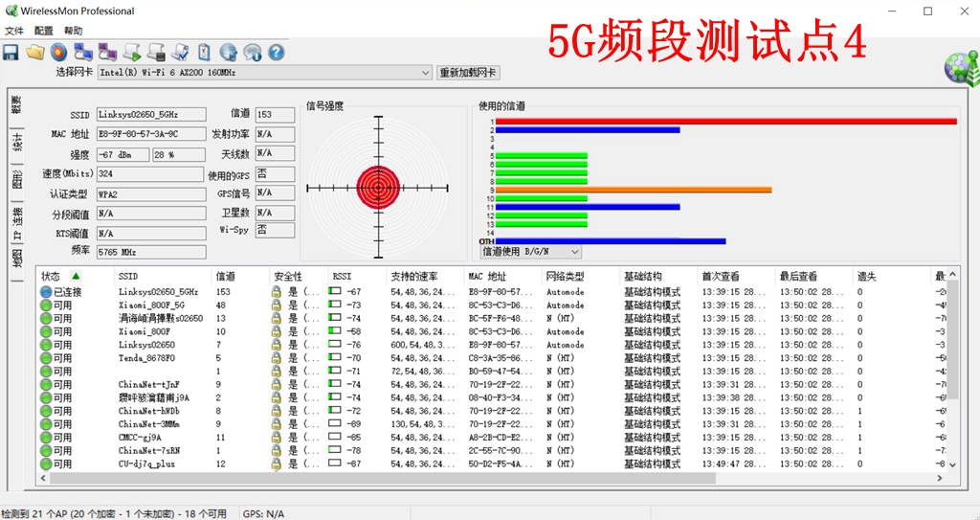The height and width of the screenshot is (520, 980).
Task: Click the MAC 地址 field E8-9F-80-57-3A-9C
Action: 150,134
